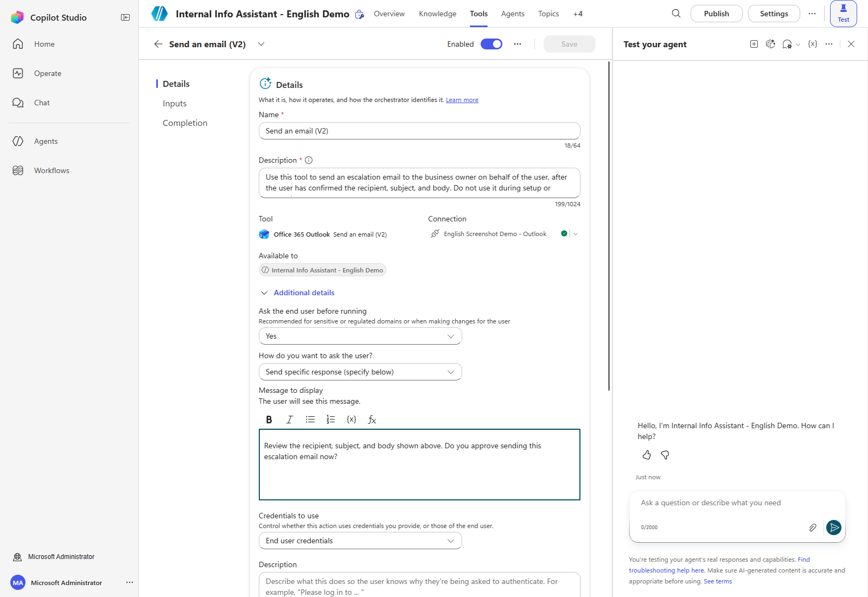Expand the Outlook connection dropdown arrow
868x597 pixels.
[576, 234]
